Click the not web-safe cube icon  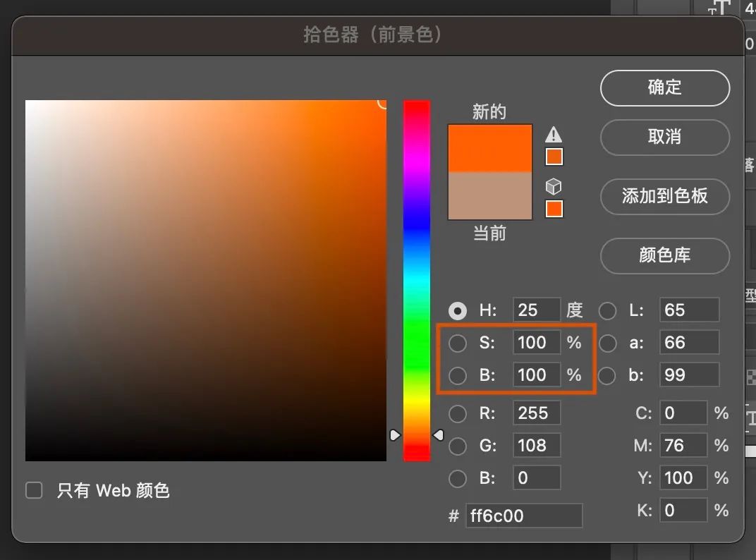point(554,186)
